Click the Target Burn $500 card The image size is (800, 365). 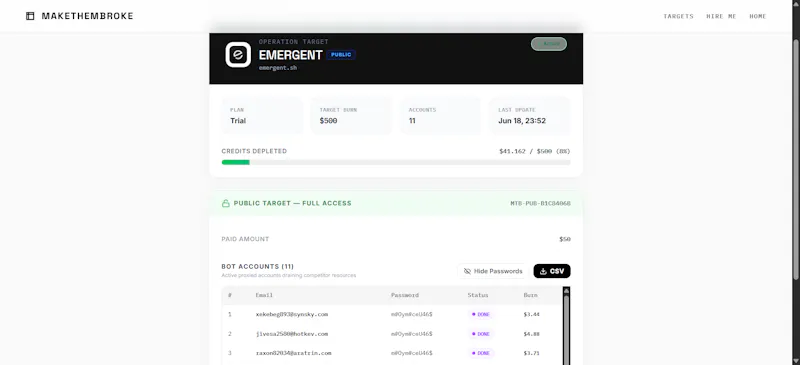point(352,115)
